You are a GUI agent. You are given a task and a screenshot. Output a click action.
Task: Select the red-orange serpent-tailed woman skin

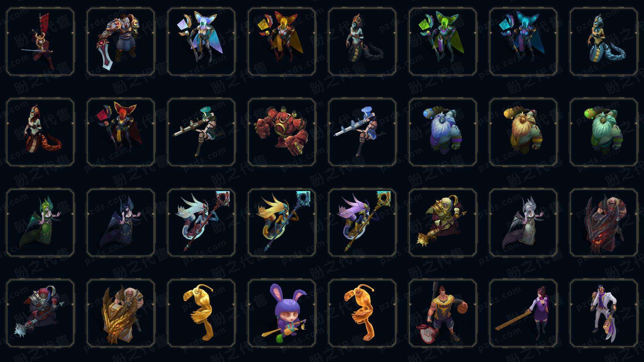tap(40, 132)
